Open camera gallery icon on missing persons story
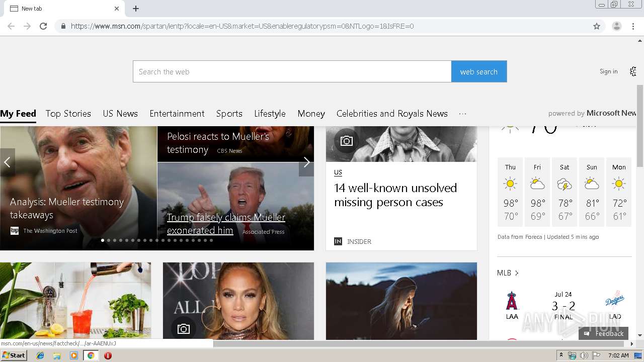Image resolution: width=644 pixels, height=362 pixels. 347,141
